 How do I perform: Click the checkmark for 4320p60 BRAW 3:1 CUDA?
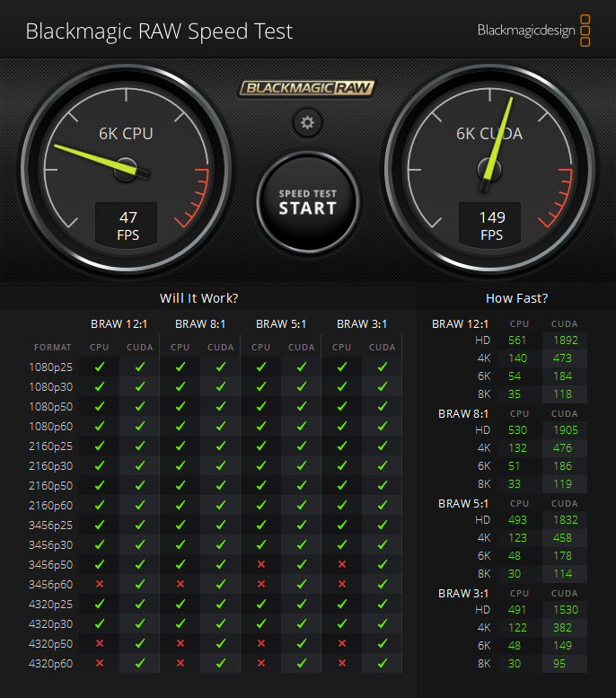pos(383,663)
